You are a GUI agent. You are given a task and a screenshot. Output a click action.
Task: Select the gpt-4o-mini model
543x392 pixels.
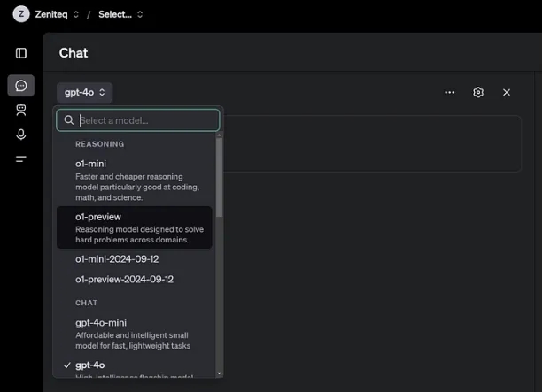(135, 334)
